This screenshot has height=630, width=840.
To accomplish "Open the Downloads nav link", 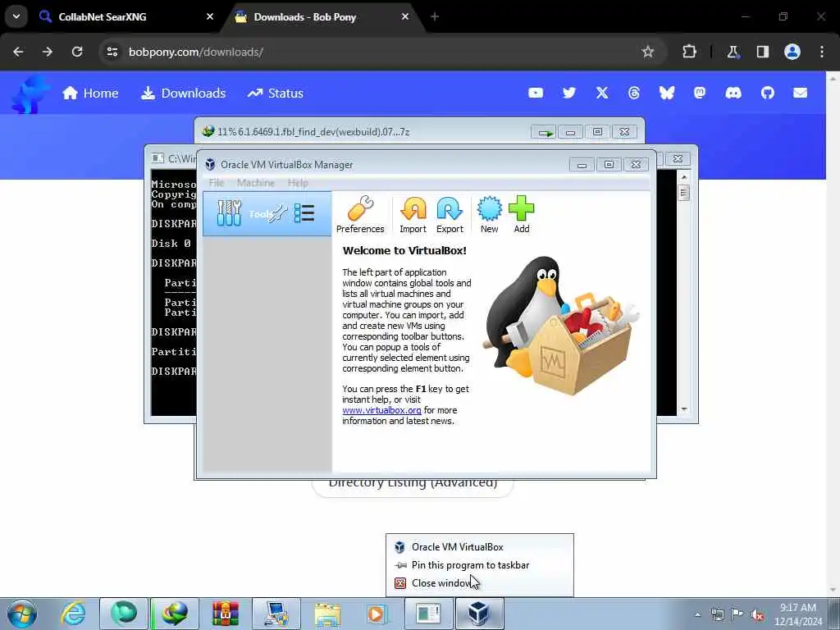I will click(183, 94).
